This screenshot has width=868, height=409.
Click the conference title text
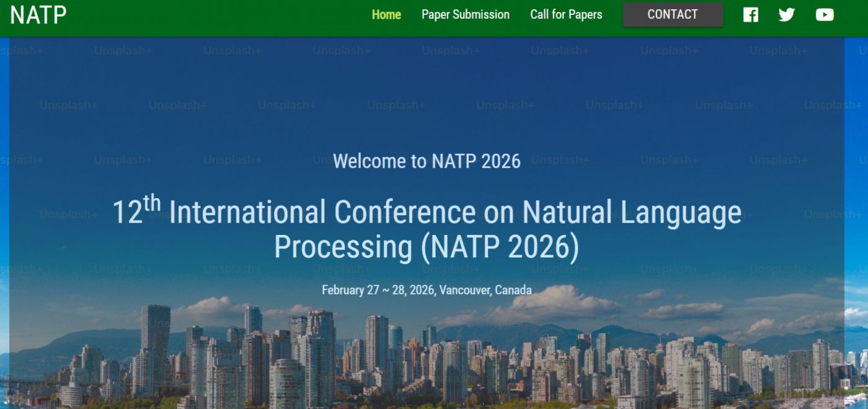click(x=427, y=229)
